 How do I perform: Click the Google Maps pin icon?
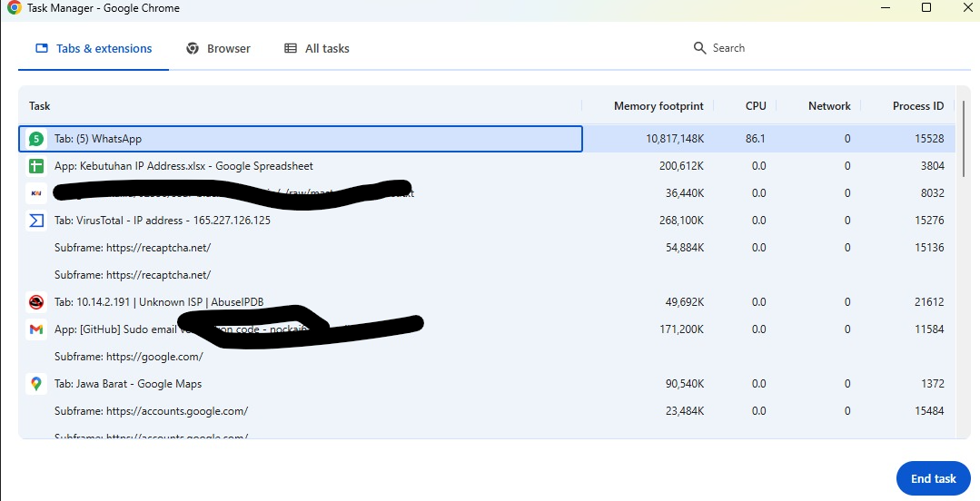tap(36, 384)
